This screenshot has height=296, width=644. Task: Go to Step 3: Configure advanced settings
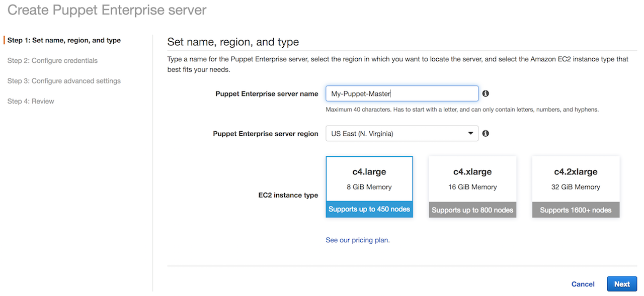point(64,81)
